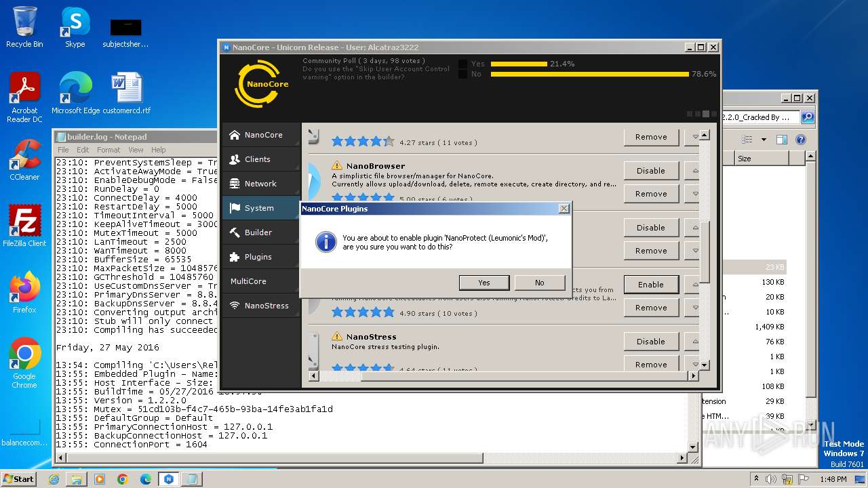Click Remove beside the 4.90 stars rating
Screen dimensions: 868x488
click(651, 308)
